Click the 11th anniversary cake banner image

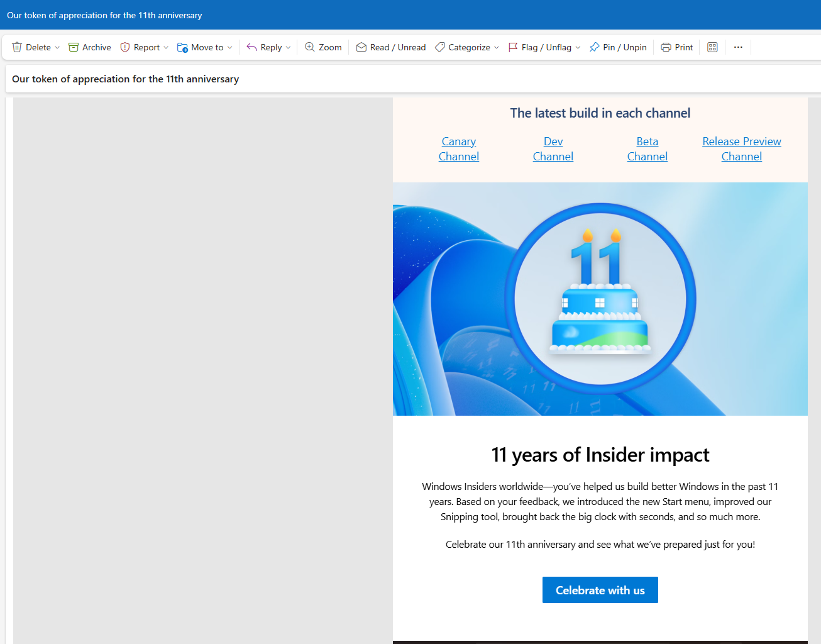click(600, 299)
